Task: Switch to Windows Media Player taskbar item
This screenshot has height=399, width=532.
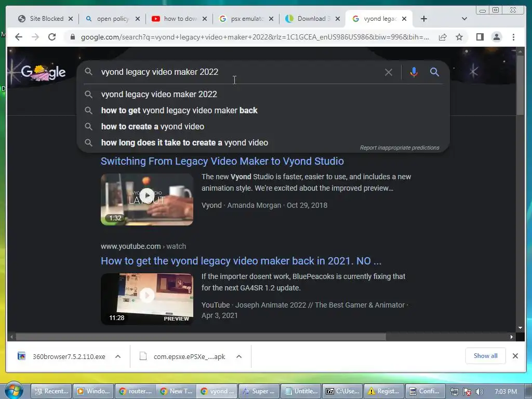Action: (x=94, y=391)
